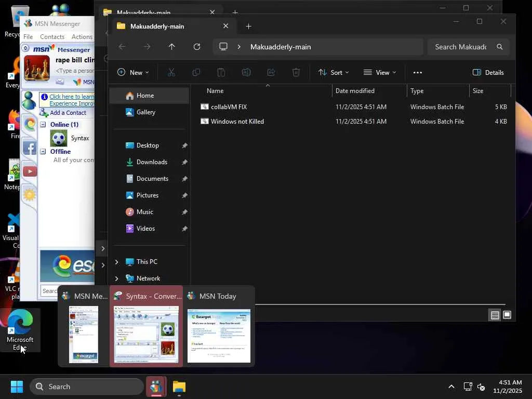Close the Makuadderly-main tab
Viewport: 532px width, 399px height.
click(225, 26)
